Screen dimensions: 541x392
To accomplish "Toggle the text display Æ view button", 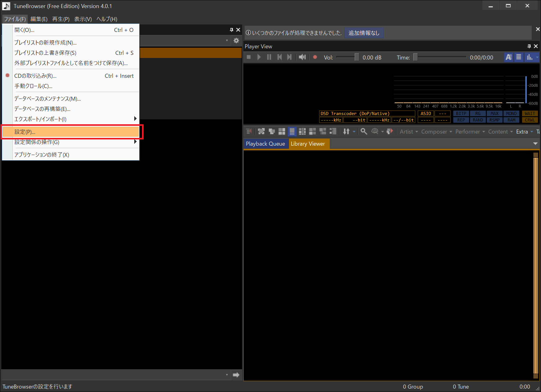I will 509,57.
